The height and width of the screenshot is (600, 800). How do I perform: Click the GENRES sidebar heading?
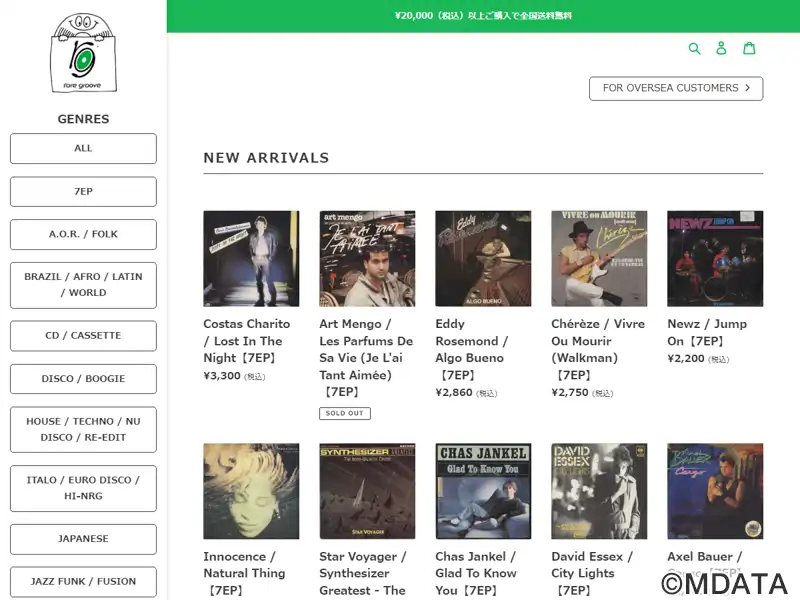83,119
